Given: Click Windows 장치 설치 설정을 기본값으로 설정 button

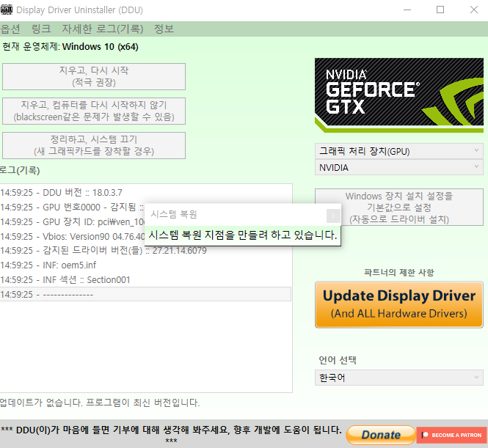Looking at the screenshot, I should [399, 207].
